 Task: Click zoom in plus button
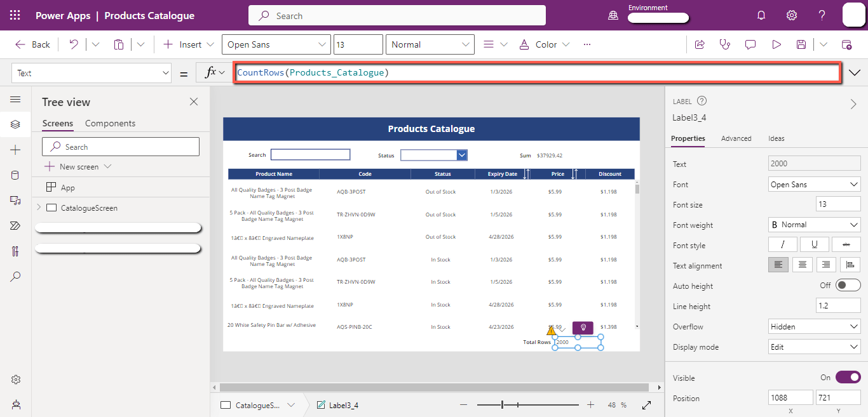pos(590,405)
